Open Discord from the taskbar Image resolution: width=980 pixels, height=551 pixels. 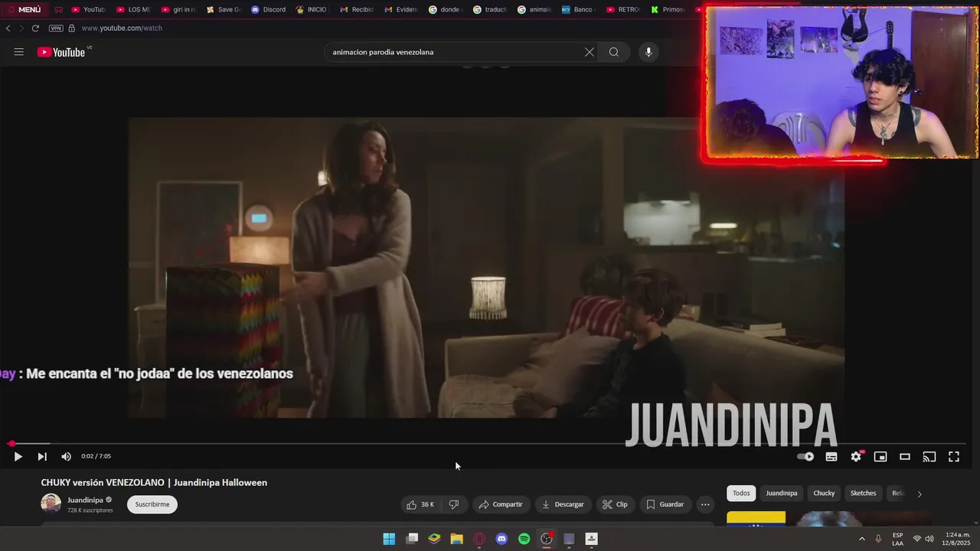(501, 539)
